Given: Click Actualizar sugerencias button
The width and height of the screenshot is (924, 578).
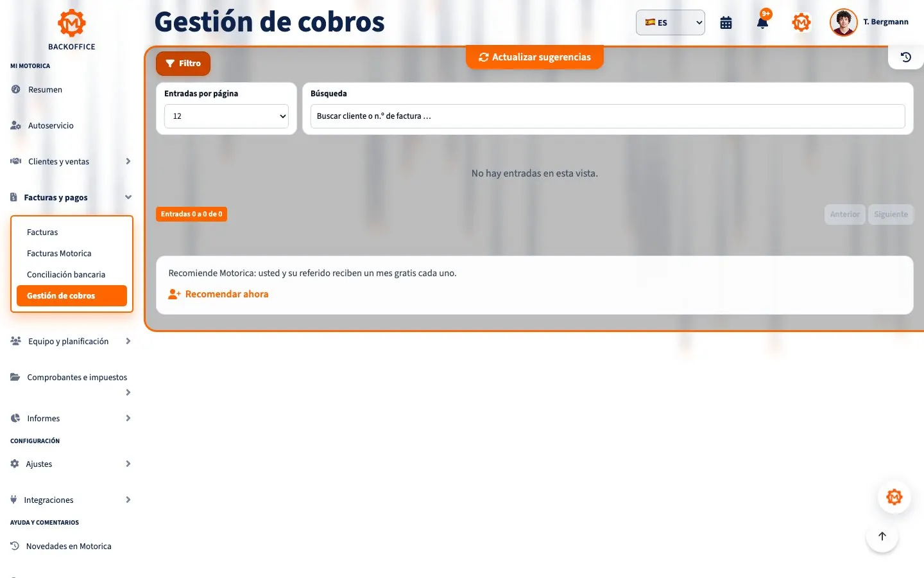Looking at the screenshot, I should point(535,57).
